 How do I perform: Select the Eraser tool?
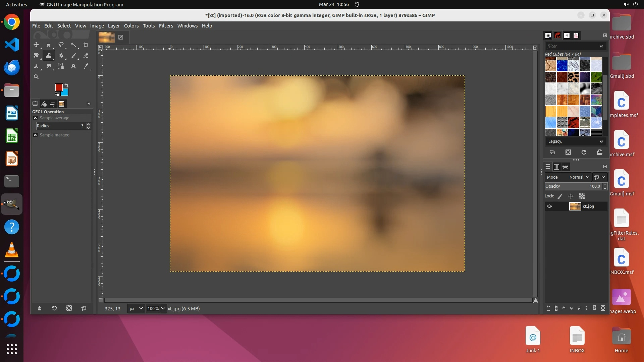click(86, 55)
